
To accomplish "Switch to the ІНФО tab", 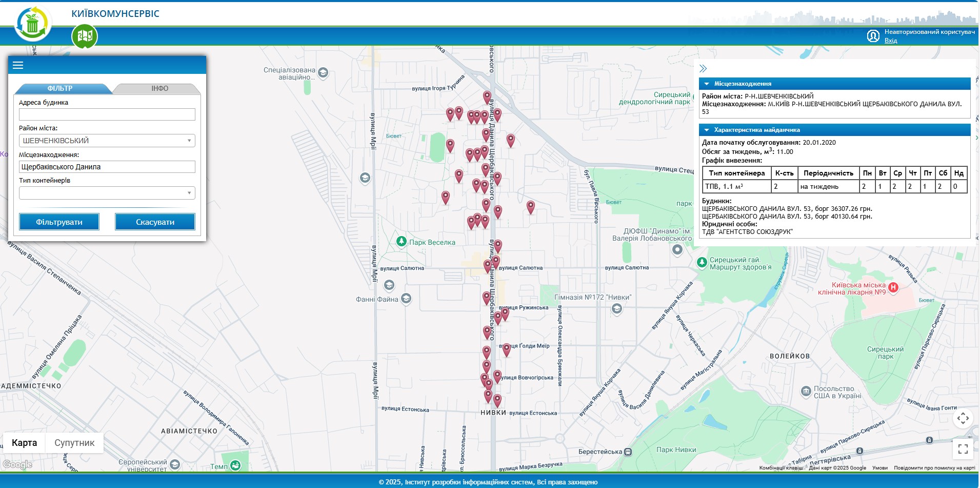I will click(x=159, y=89).
